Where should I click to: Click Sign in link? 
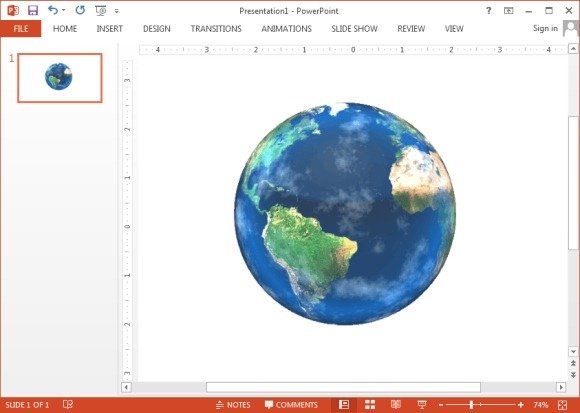545,28
